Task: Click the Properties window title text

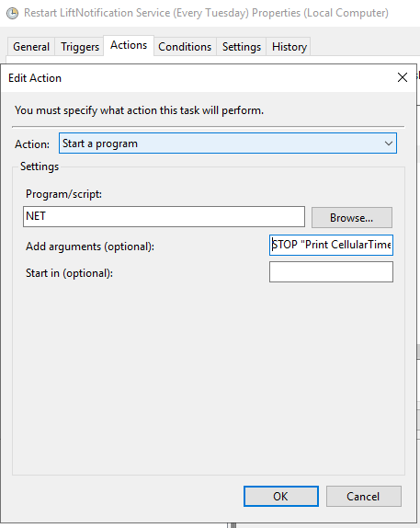Action: [x=206, y=13]
